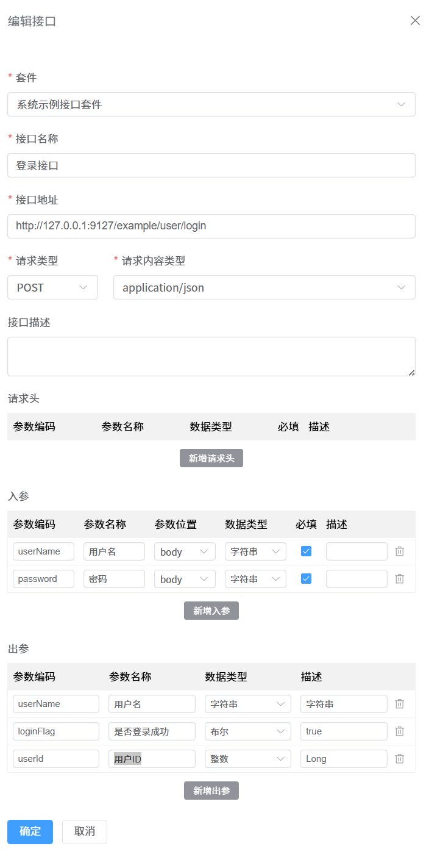This screenshot has height=868, width=429.
Task: Click the 新增出参 button
Action: tap(211, 791)
